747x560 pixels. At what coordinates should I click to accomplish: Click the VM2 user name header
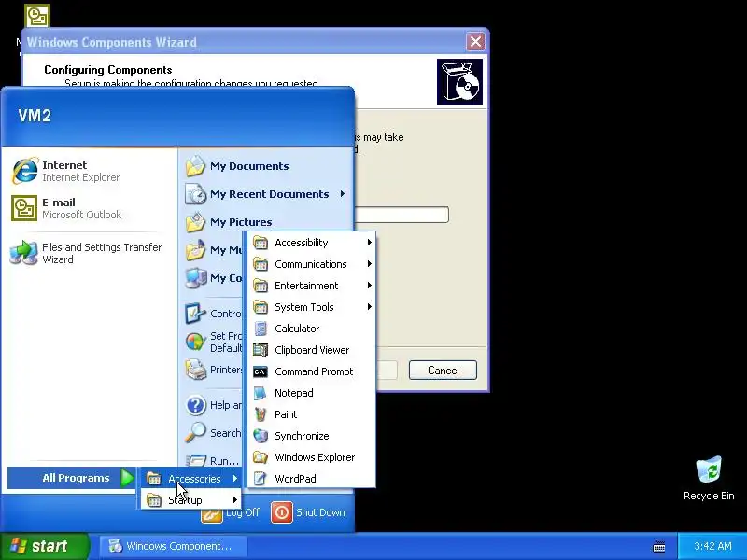click(x=35, y=115)
